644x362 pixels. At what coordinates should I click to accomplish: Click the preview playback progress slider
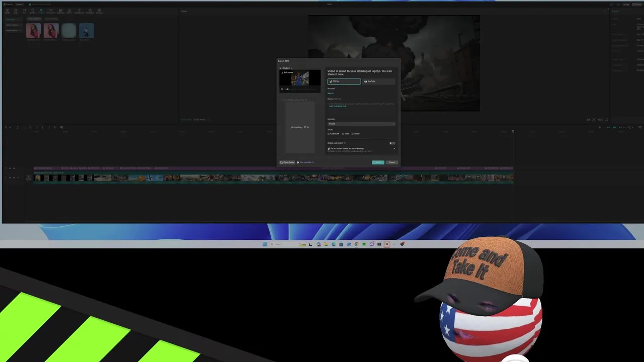pyautogui.click(x=301, y=89)
